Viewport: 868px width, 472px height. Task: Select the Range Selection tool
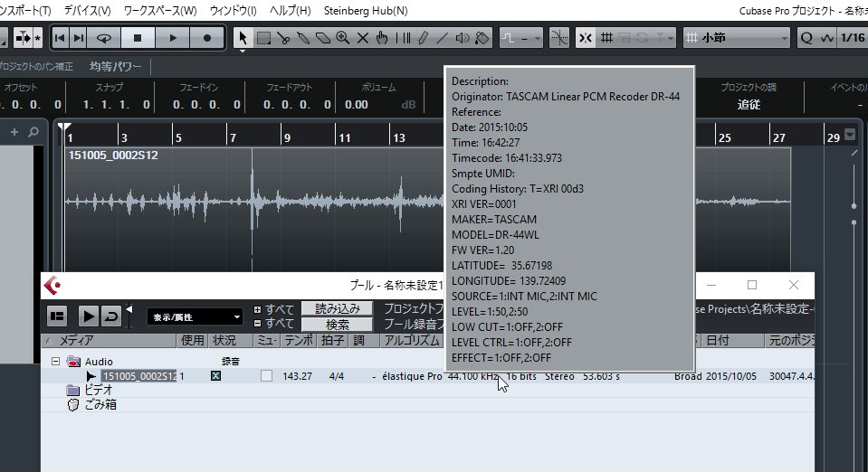coord(263,38)
